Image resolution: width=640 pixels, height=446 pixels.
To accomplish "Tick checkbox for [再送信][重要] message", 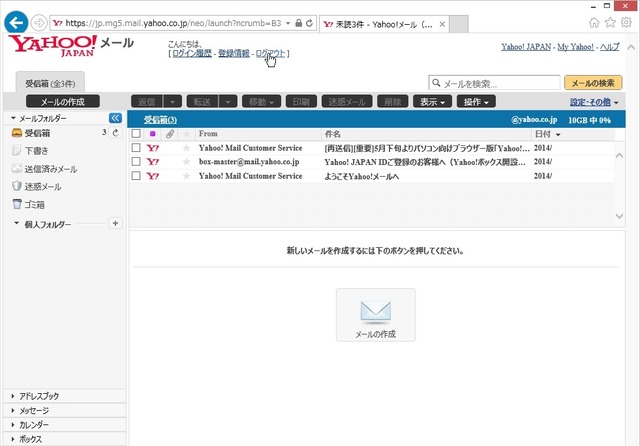I will (136, 148).
